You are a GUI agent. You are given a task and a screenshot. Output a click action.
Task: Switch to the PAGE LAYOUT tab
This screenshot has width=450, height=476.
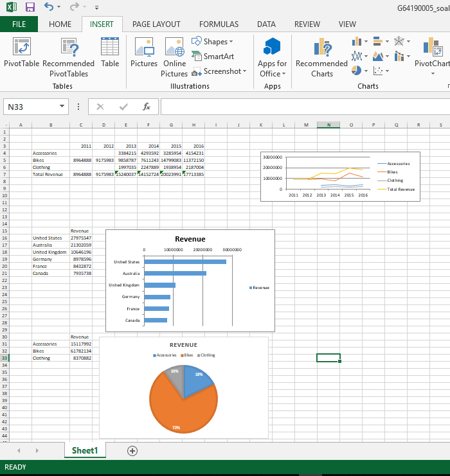[x=156, y=24]
